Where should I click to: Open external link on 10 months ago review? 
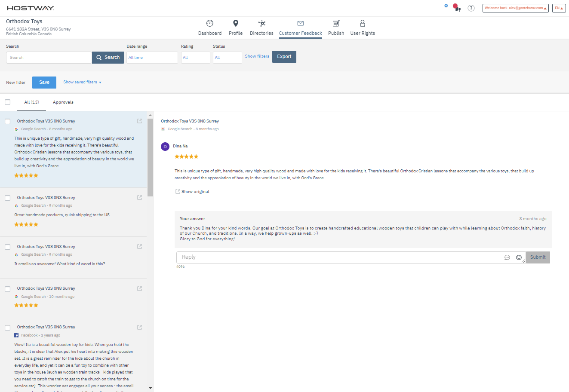[x=140, y=288]
